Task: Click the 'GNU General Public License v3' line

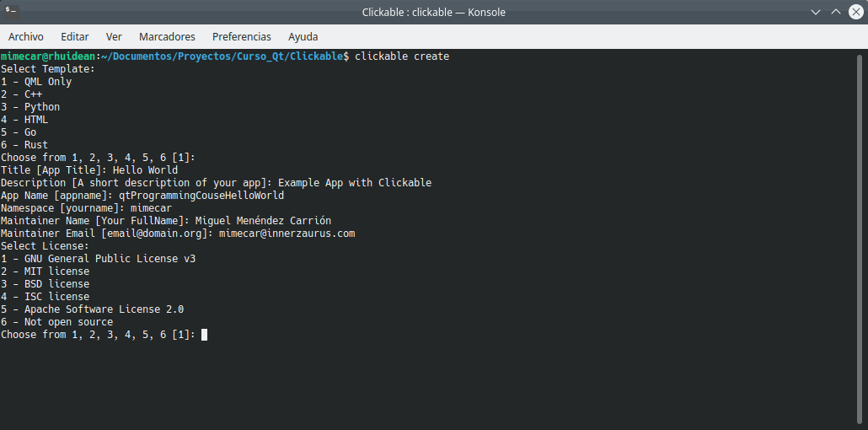Action: pyautogui.click(x=110, y=259)
